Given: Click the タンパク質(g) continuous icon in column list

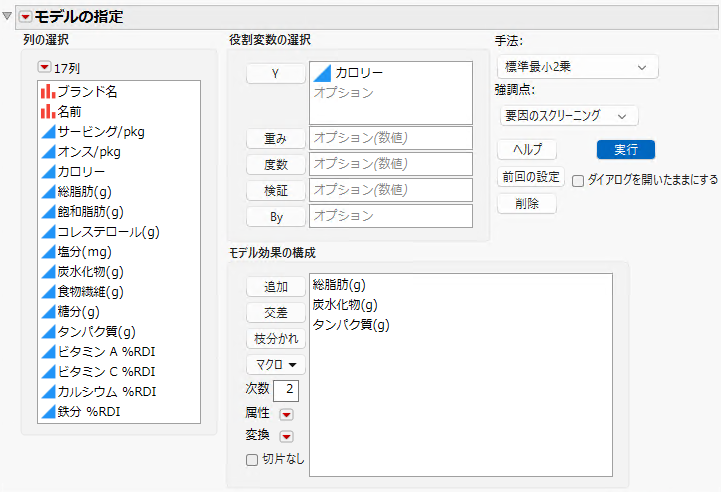Looking at the screenshot, I should coord(48,332).
